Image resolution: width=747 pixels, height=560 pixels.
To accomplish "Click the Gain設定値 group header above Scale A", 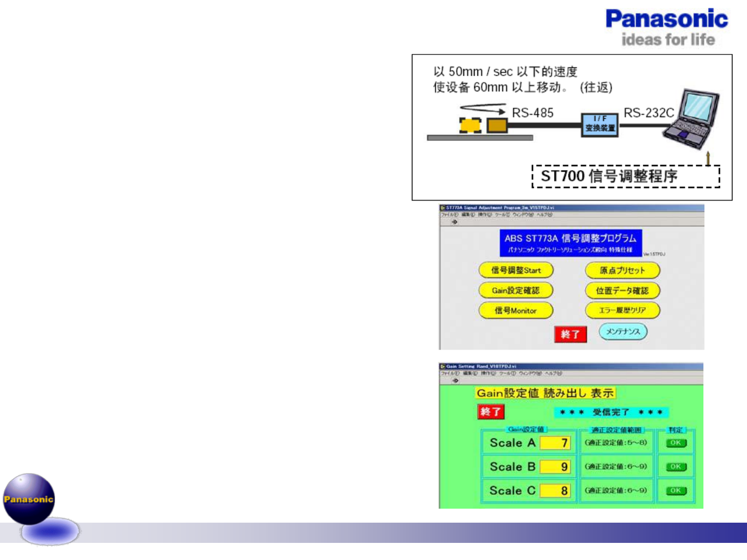I will tap(526, 429).
